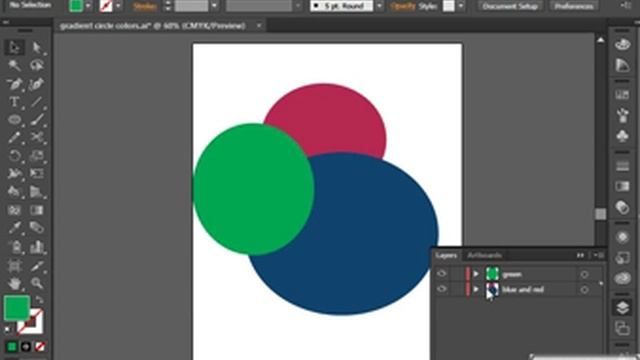Viewport: 640px width, 360px height.
Task: Select the Curvature tool beside the Pen tool
Action: 37,84
